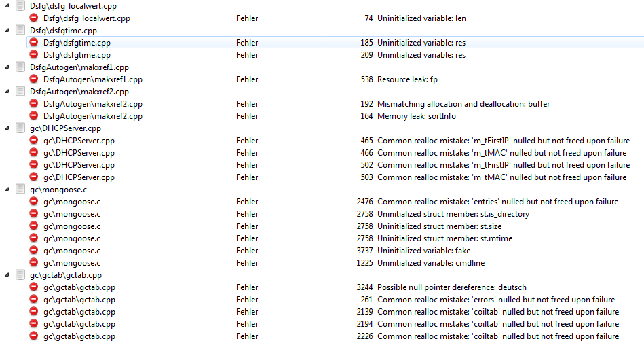Click the file icon next to gc\DHCPServer.cpp group
This screenshot has height=356, width=644.
pyautogui.click(x=20, y=128)
